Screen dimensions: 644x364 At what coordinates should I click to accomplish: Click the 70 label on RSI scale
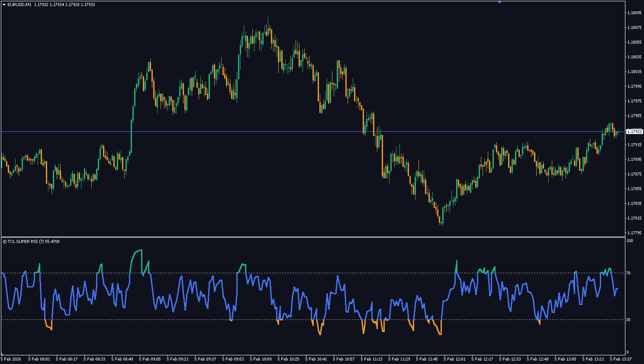pyautogui.click(x=628, y=273)
